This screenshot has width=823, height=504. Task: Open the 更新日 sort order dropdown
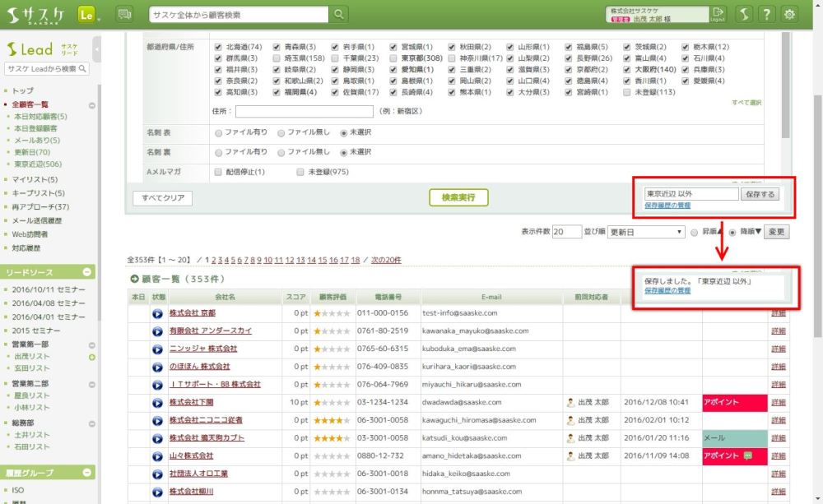[646, 233]
